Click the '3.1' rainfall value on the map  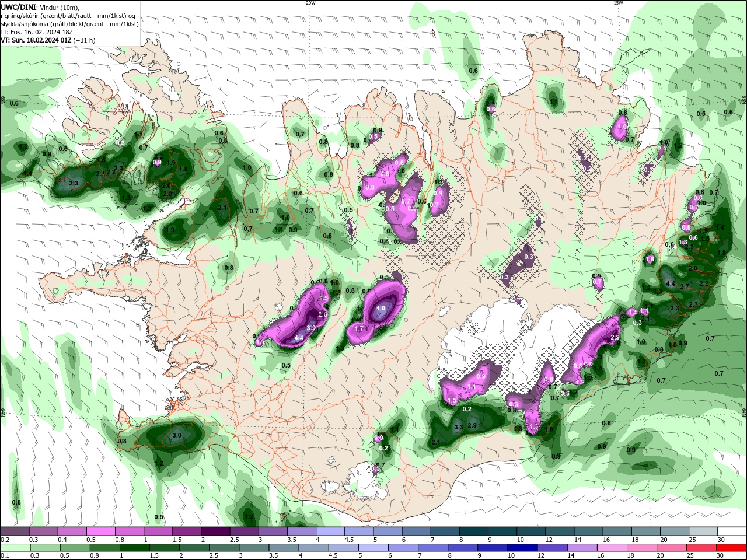[x=62, y=180]
